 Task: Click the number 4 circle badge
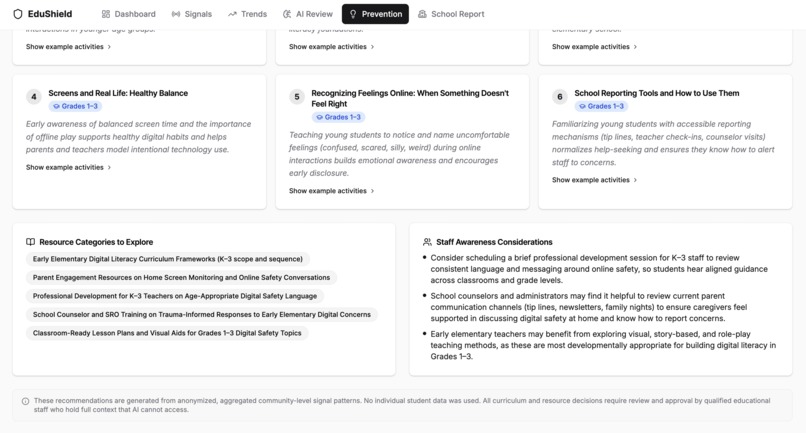pos(34,97)
